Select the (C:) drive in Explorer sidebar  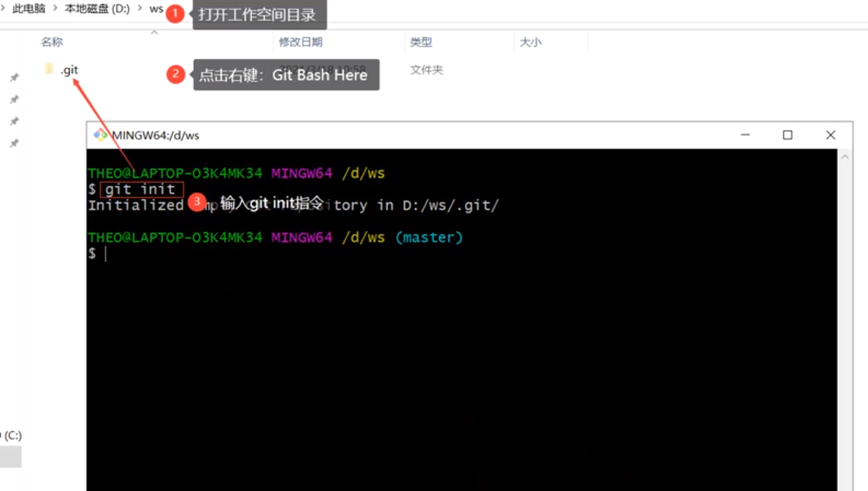[11, 435]
